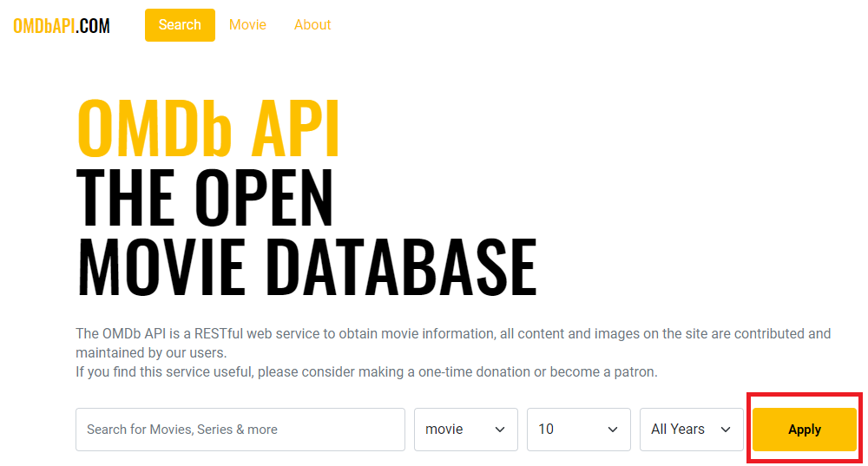Go to the Movie nav link
The image size is (868, 466).
click(x=247, y=25)
